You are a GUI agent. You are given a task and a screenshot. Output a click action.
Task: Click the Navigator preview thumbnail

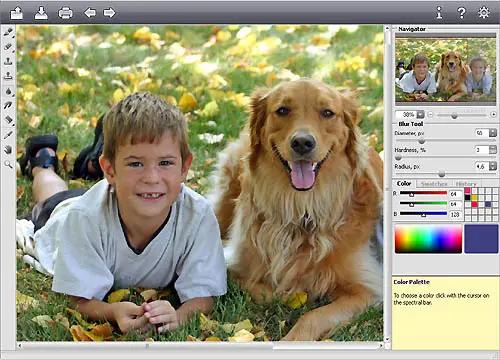446,69
